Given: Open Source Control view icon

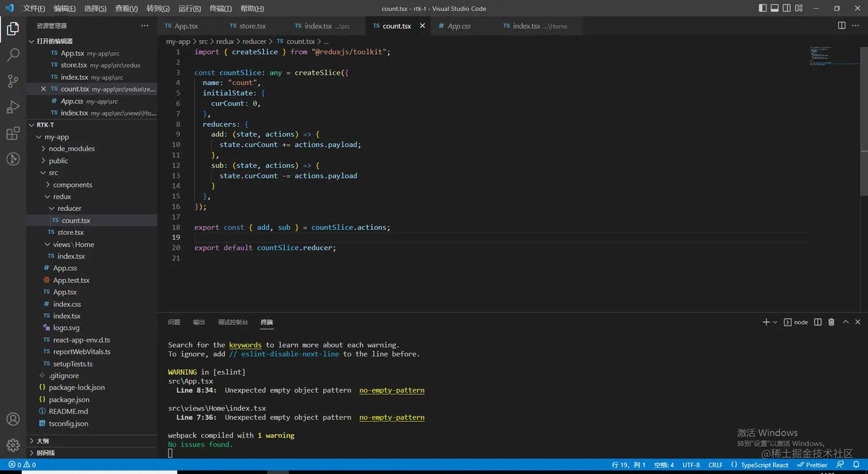Looking at the screenshot, I should point(13,81).
